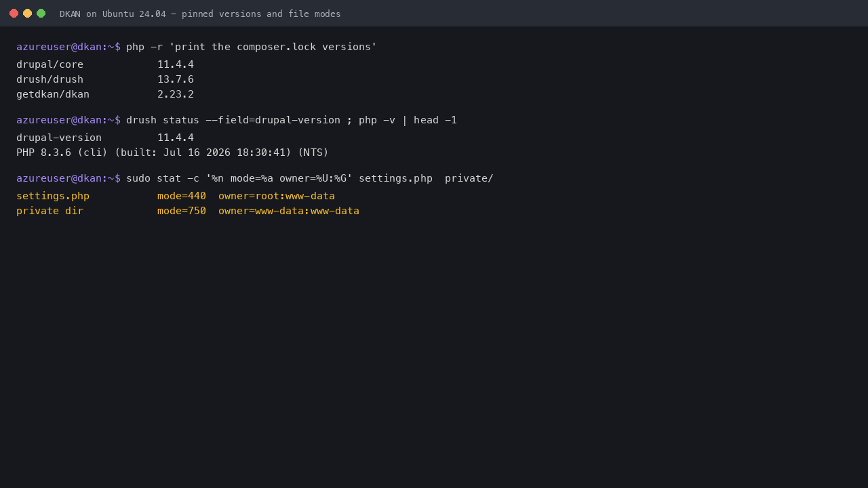Click the 'drush status --field=drupal-version' command

(x=233, y=120)
